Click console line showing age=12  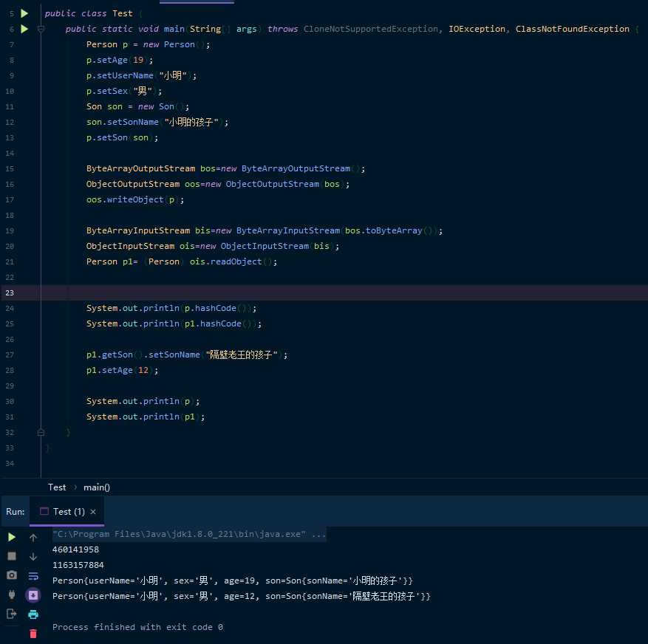click(x=242, y=596)
